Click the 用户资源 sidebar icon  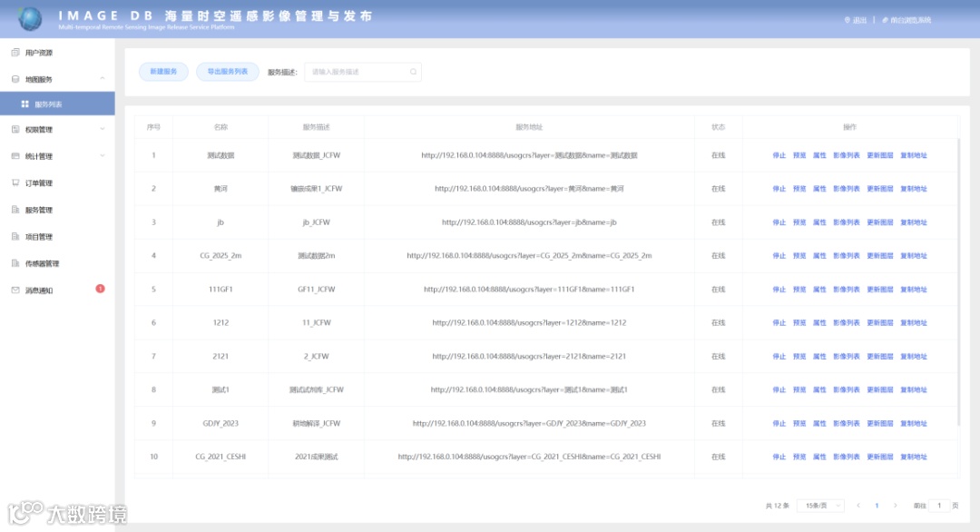[15, 53]
